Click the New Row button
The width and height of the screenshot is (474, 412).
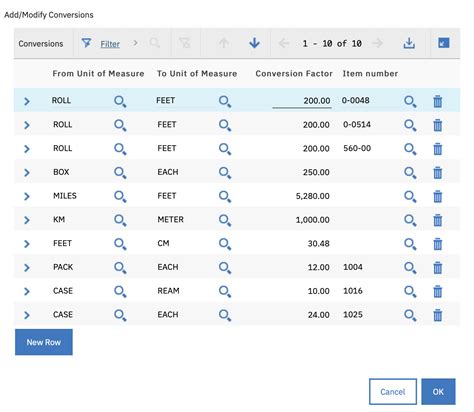pos(44,342)
